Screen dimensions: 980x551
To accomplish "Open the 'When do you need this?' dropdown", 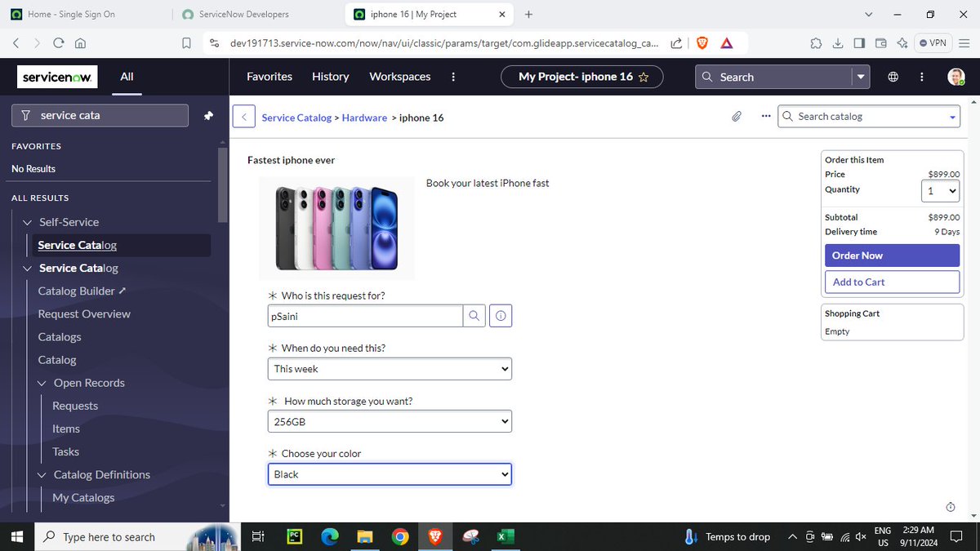I will 390,369.
